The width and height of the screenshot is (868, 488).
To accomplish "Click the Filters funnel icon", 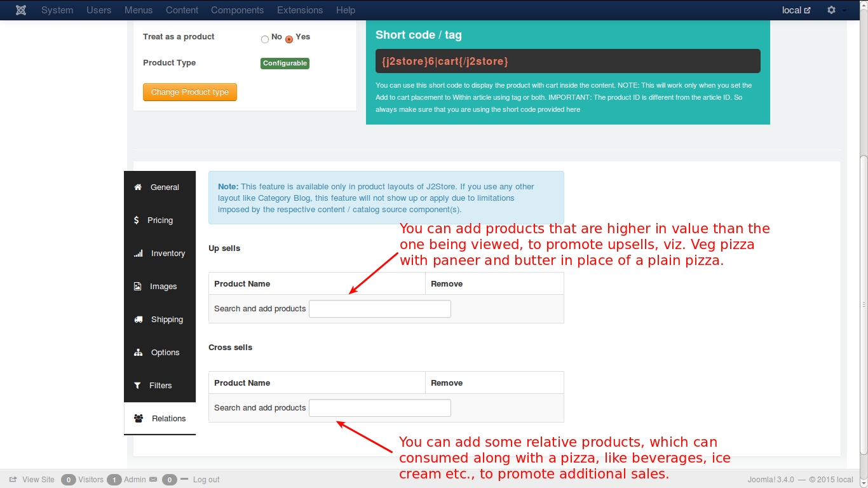I will coord(137,386).
